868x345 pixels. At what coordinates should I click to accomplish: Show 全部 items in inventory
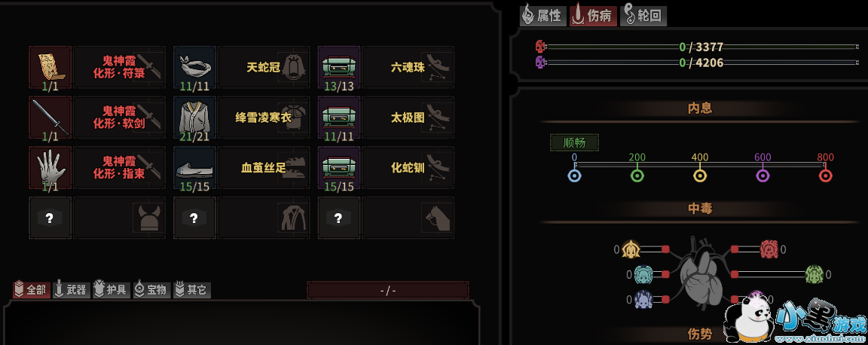[31, 289]
